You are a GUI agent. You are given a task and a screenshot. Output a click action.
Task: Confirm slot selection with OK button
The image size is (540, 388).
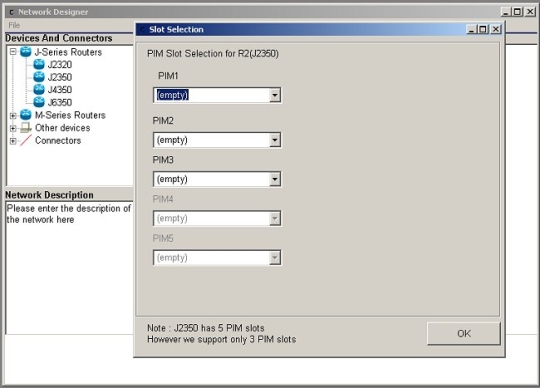(464, 334)
